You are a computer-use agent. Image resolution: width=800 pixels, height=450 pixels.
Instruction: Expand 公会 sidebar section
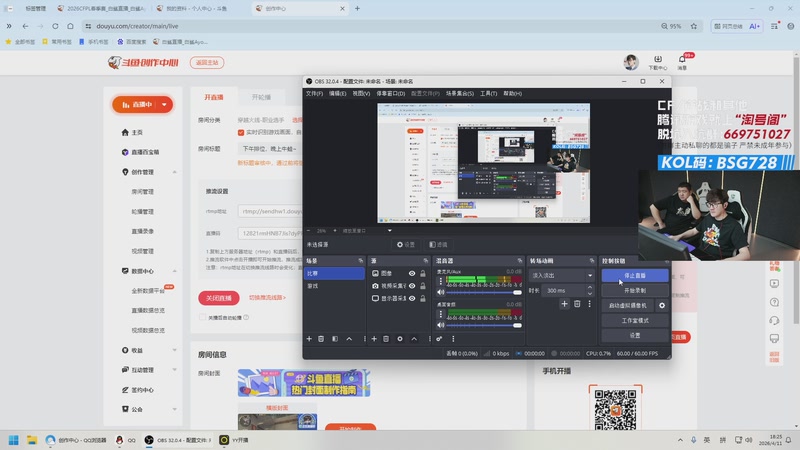coord(174,409)
